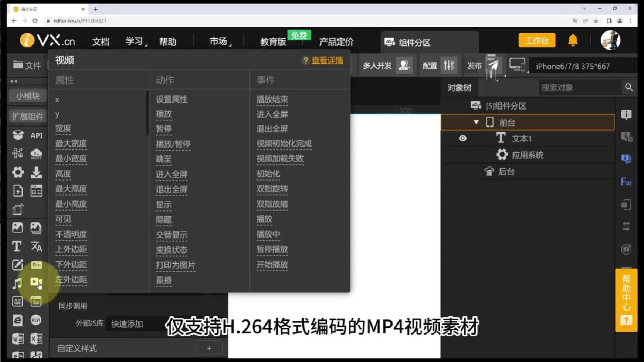Viewport: 644px width, 362px height.
Task: Open the 文档 menu item
Action: [101, 42]
